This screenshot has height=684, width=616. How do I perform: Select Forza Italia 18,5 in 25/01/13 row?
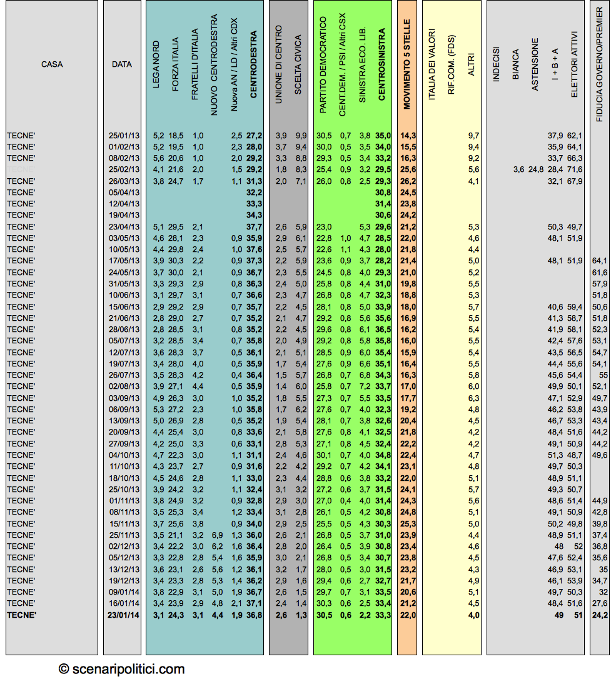pyautogui.click(x=176, y=136)
